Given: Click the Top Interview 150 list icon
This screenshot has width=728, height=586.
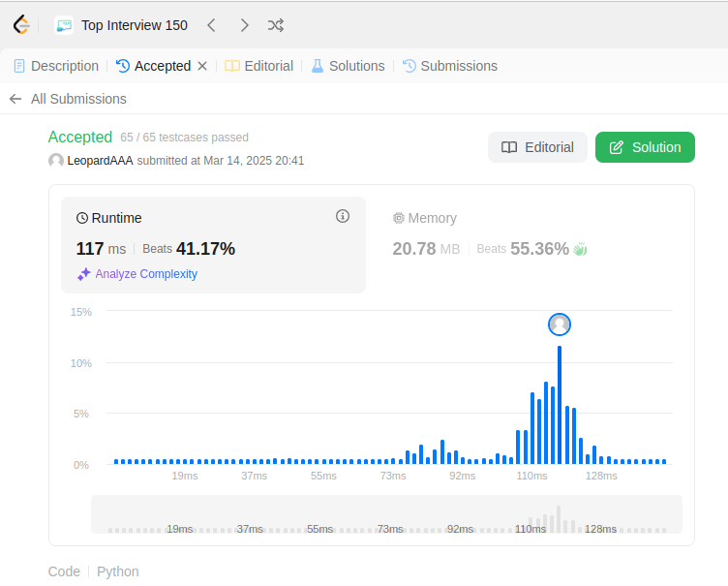Looking at the screenshot, I should tap(64, 25).
